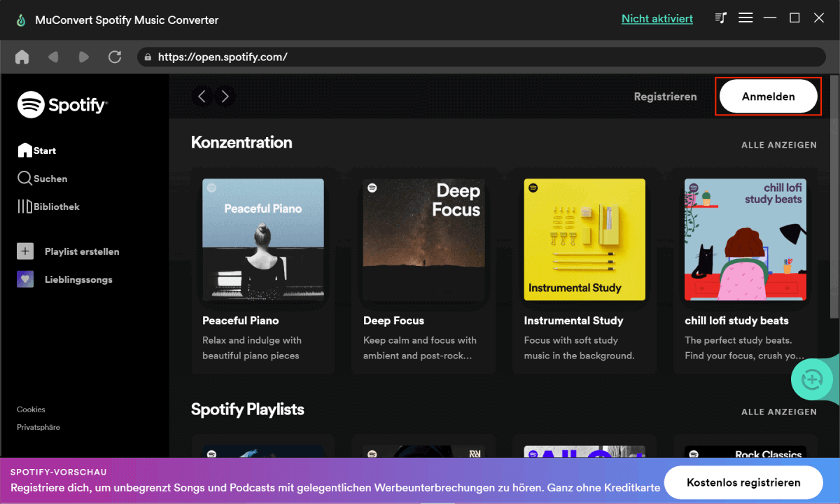Viewport: 840px width, 504px height.
Task: Click the Registrieren link
Action: point(665,97)
